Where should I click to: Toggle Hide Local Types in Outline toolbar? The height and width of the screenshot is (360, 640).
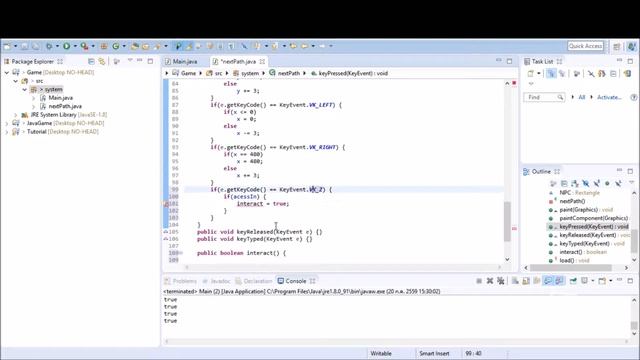pyautogui.click(x=618, y=184)
